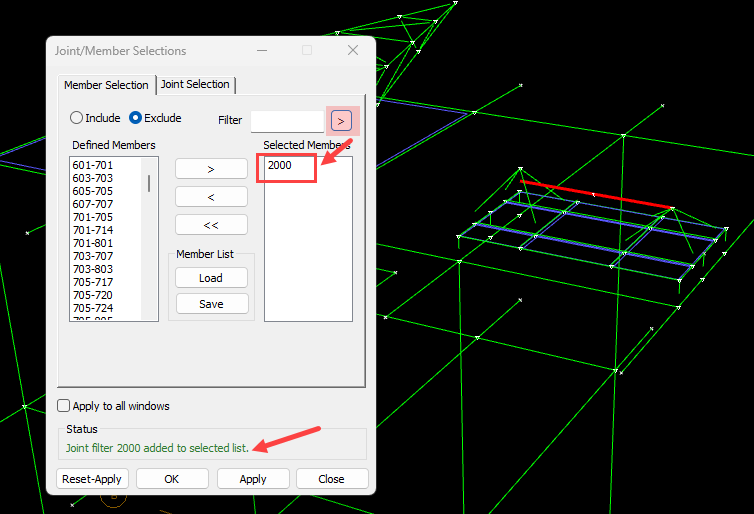Select member 701-801 in Defined Members

pyautogui.click(x=93, y=243)
